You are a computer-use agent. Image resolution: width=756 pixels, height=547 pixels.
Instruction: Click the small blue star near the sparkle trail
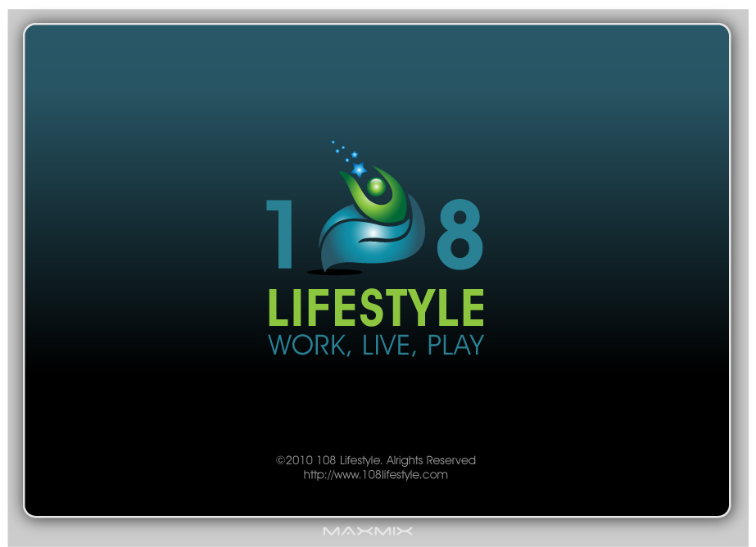[354, 154]
